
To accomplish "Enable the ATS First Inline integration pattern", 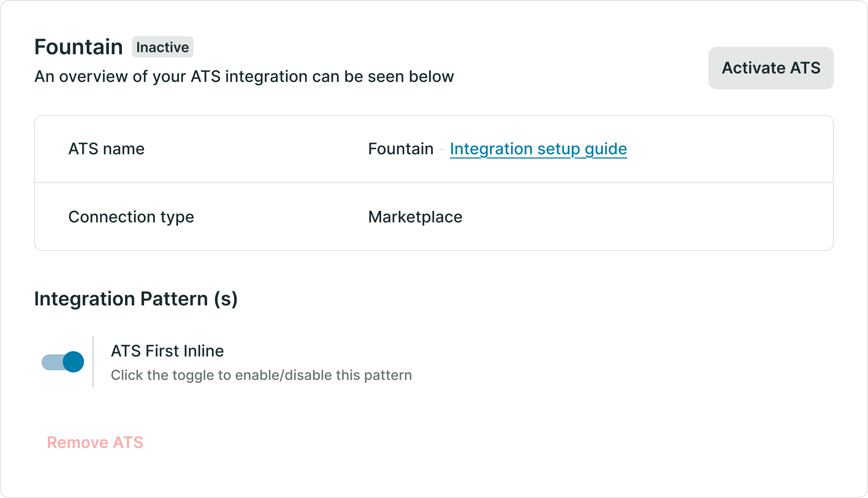I will pos(62,362).
